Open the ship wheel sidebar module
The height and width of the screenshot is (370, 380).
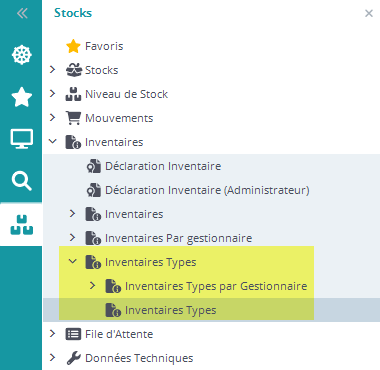coord(22,55)
